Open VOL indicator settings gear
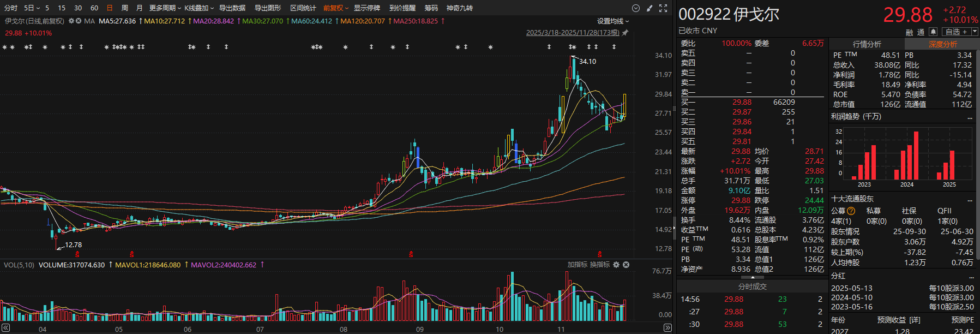 616,265
